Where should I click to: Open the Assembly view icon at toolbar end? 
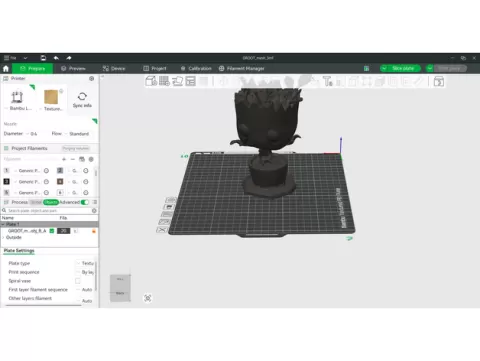pyautogui.click(x=439, y=81)
